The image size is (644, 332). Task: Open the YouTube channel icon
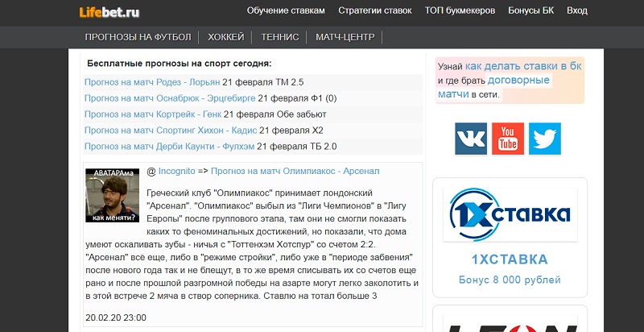point(508,139)
